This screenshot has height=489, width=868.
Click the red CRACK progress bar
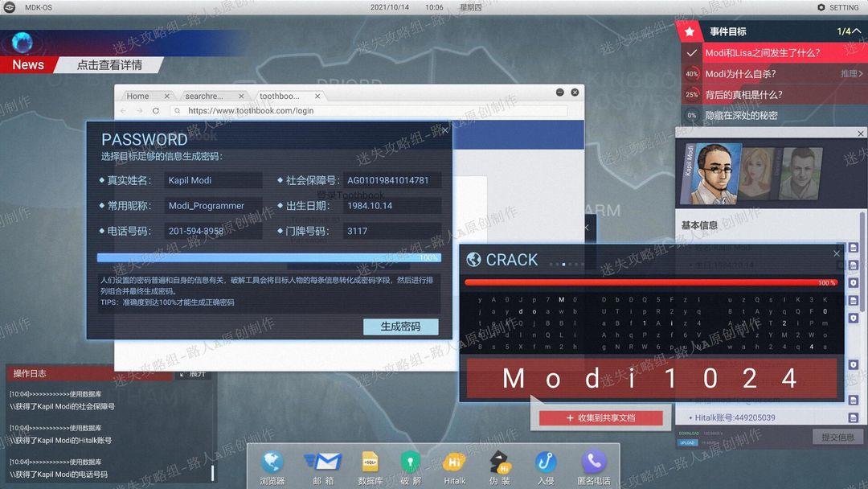[651, 282]
